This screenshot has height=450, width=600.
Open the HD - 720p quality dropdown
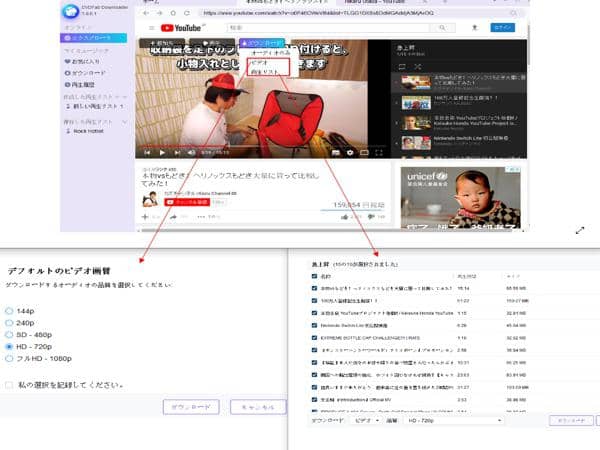tap(455, 421)
